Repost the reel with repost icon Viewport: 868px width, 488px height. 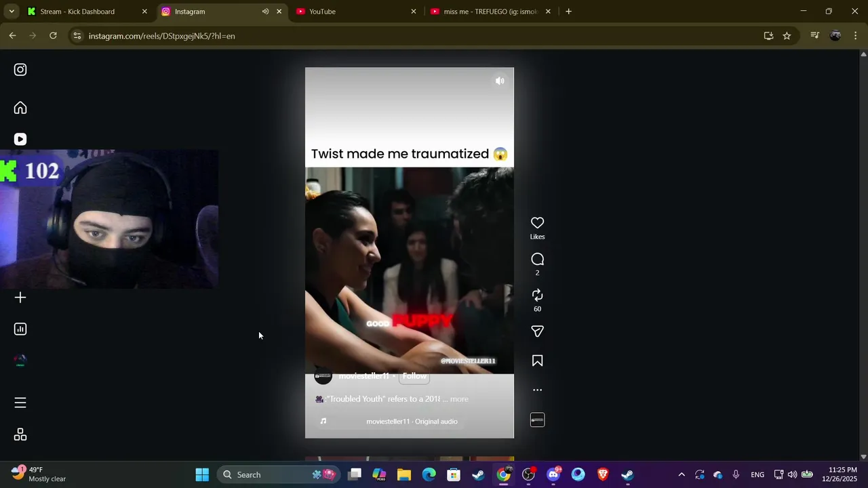537,295
